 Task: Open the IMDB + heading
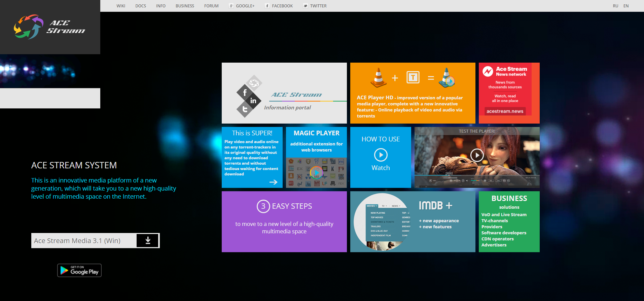(x=436, y=205)
